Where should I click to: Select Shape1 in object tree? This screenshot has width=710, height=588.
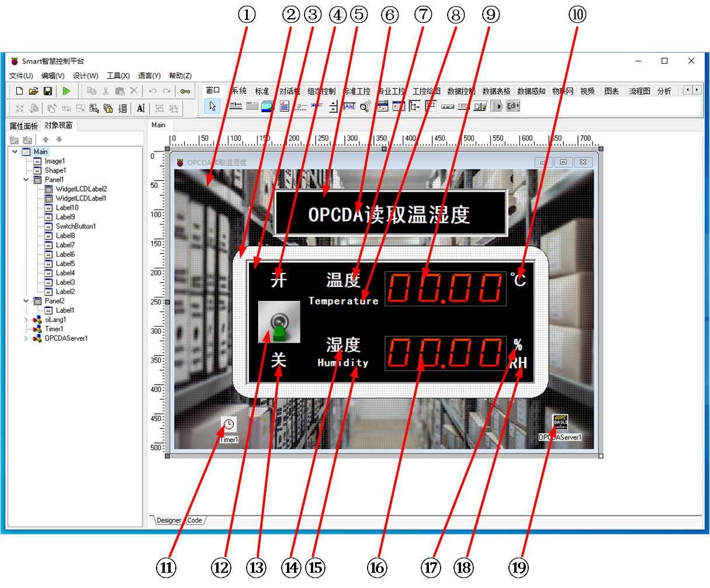click(x=56, y=170)
